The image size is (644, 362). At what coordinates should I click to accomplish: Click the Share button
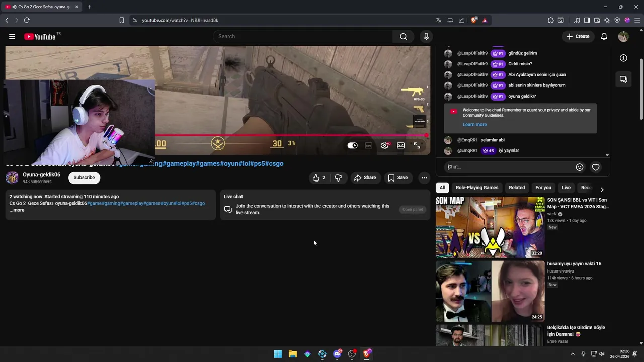pyautogui.click(x=365, y=177)
